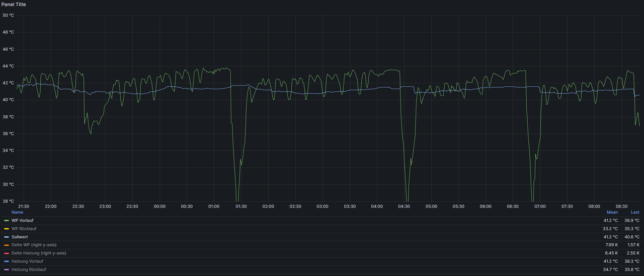Click the 34.7 °C mean value of Heizung Rücklauf

click(610, 269)
